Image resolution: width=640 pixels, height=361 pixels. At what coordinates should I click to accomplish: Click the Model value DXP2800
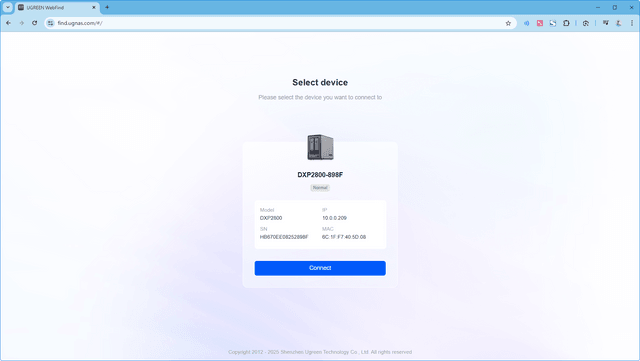(x=271, y=218)
